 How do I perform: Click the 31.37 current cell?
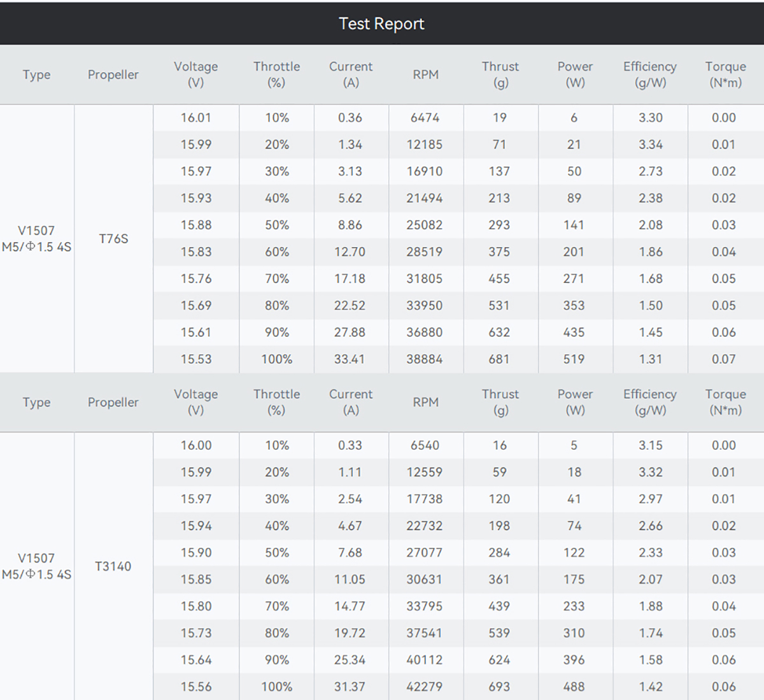(x=350, y=687)
